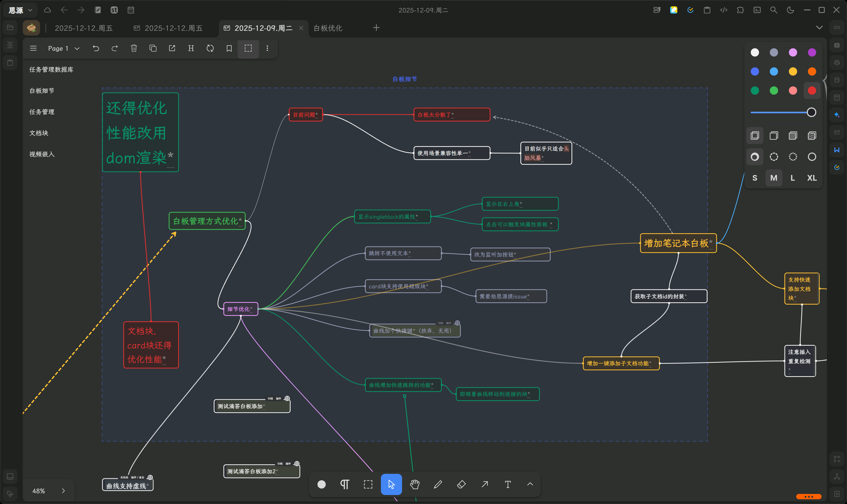
Task: Select the hand pan tool
Action: click(414, 484)
